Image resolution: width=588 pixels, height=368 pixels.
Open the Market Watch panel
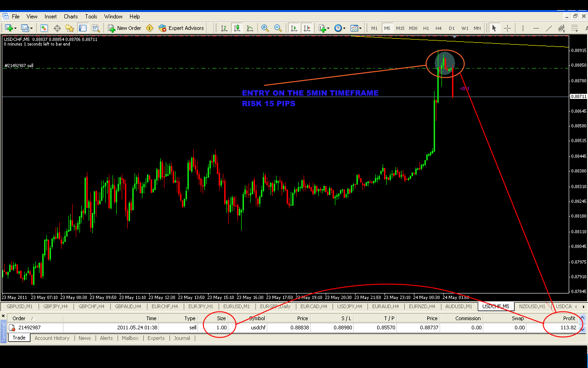45,28
